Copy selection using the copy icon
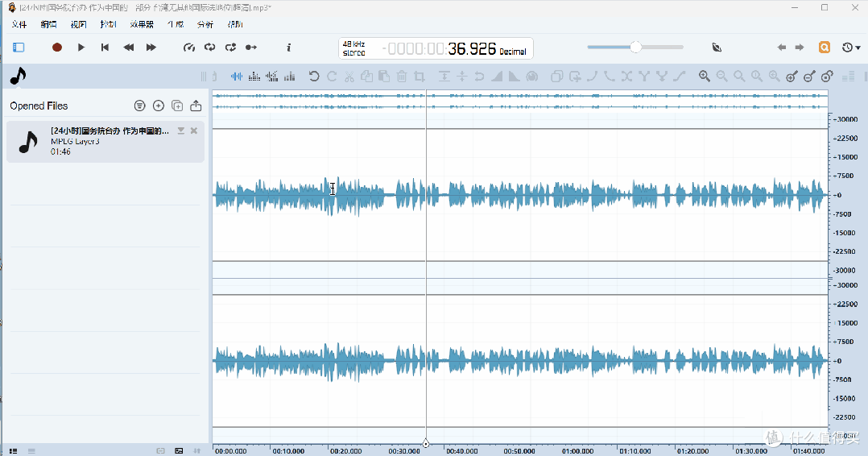Screen dimensions: 868x456 pyautogui.click(x=366, y=77)
